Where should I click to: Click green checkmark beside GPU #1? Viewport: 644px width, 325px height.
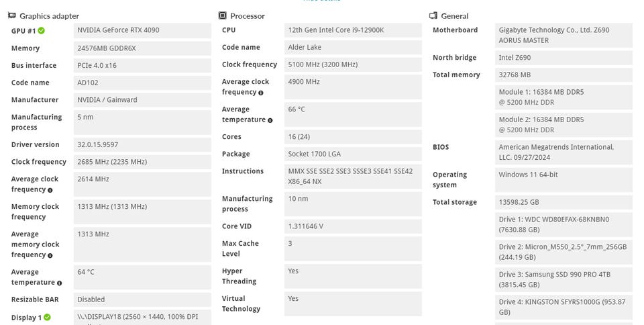coord(42,31)
